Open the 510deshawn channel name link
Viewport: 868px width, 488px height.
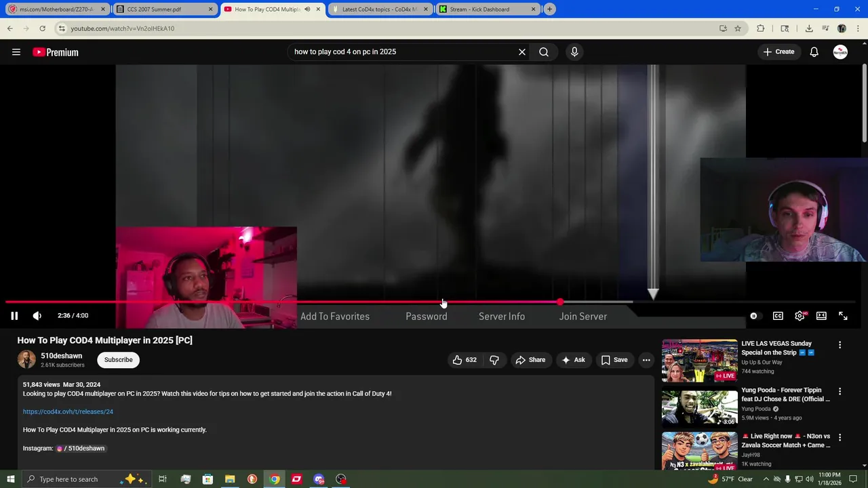pyautogui.click(x=62, y=356)
